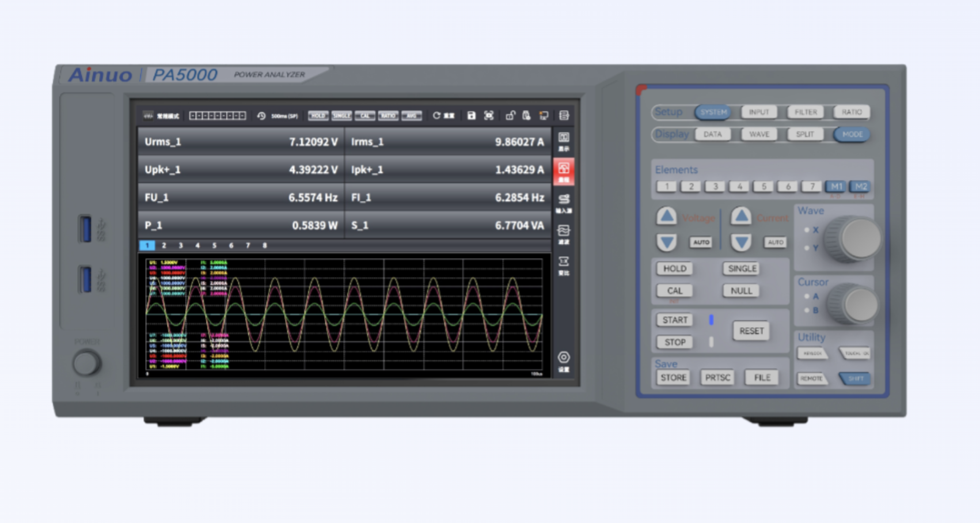The width and height of the screenshot is (980, 523).
Task: Switch Display to SPLIT
Action: [805, 134]
